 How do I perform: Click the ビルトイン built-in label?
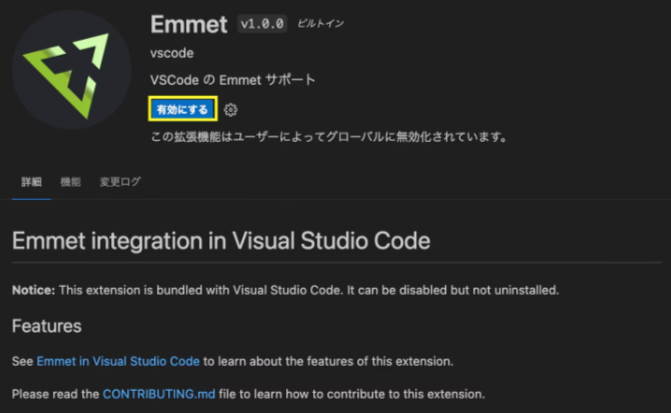pos(320,23)
